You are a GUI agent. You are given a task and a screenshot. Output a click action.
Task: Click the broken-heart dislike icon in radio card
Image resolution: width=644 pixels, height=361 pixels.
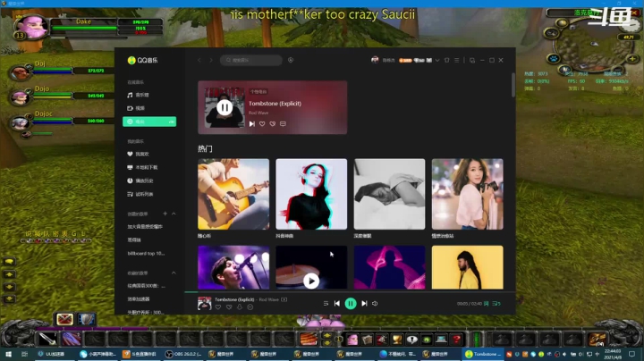pos(272,123)
